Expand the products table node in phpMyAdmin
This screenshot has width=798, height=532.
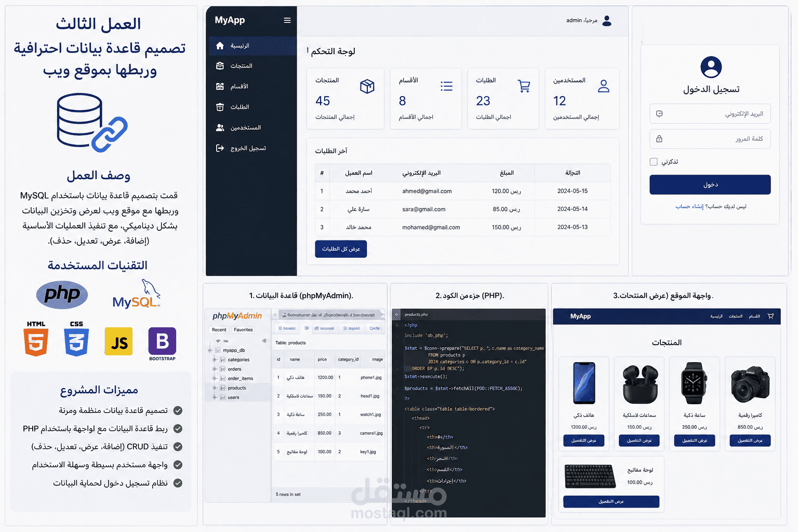pos(215,388)
